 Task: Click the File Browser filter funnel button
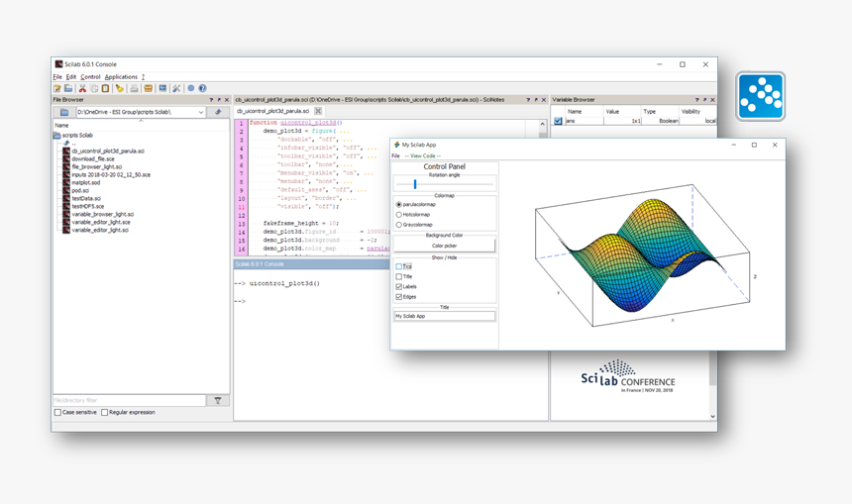(218, 401)
